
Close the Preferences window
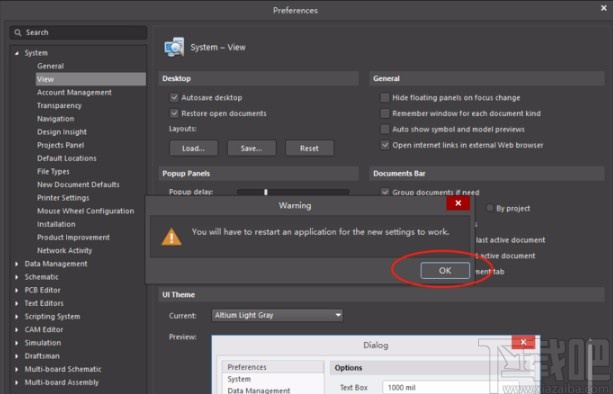[x=604, y=8]
